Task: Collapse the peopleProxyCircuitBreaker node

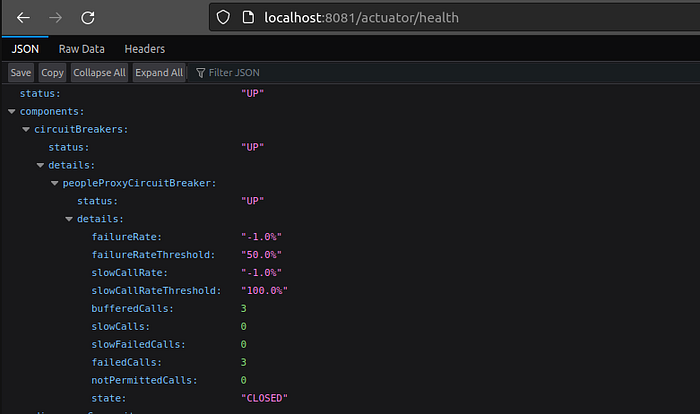Action: 54,183
